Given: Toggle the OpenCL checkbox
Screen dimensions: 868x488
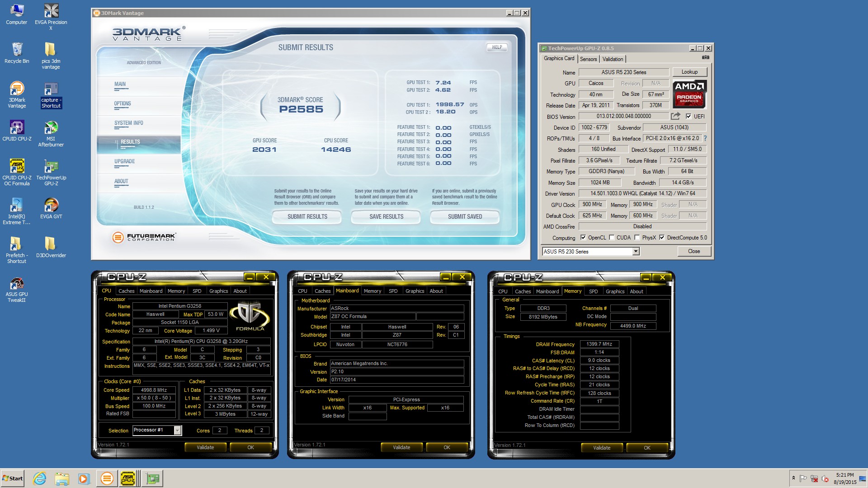Looking at the screenshot, I should coord(583,238).
